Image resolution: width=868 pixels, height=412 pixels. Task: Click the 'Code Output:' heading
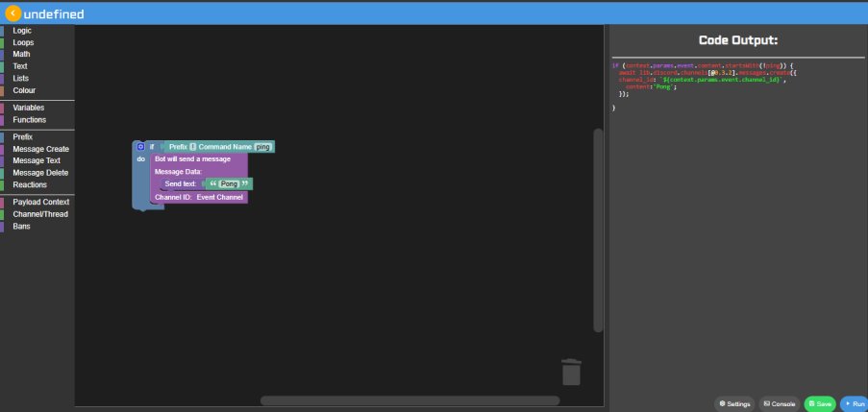pyautogui.click(x=738, y=40)
